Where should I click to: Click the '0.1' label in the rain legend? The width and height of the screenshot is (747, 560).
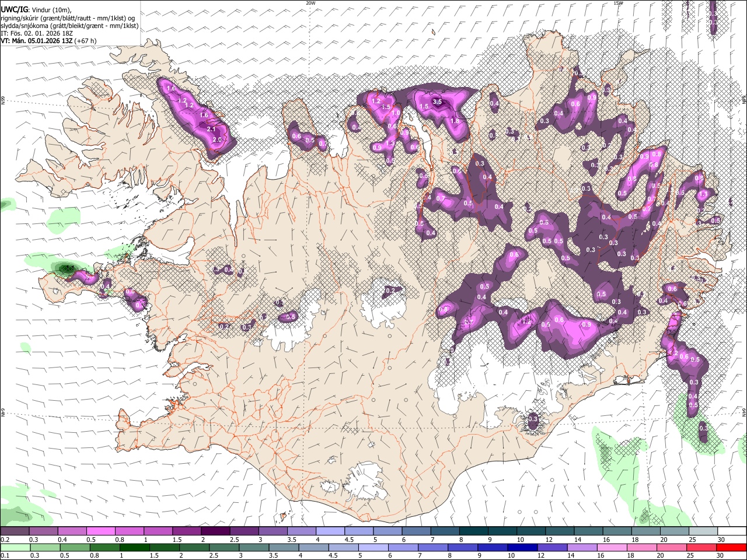pos(5,555)
